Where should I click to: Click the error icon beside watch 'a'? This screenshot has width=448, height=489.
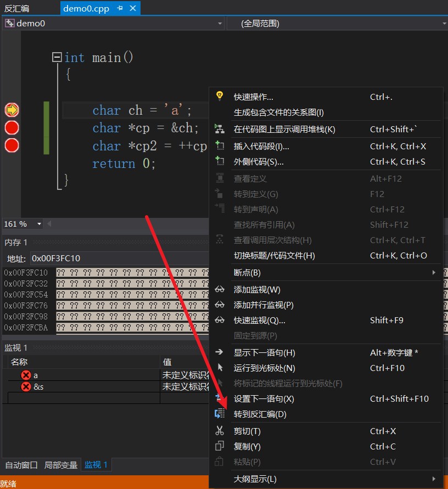tap(26, 375)
